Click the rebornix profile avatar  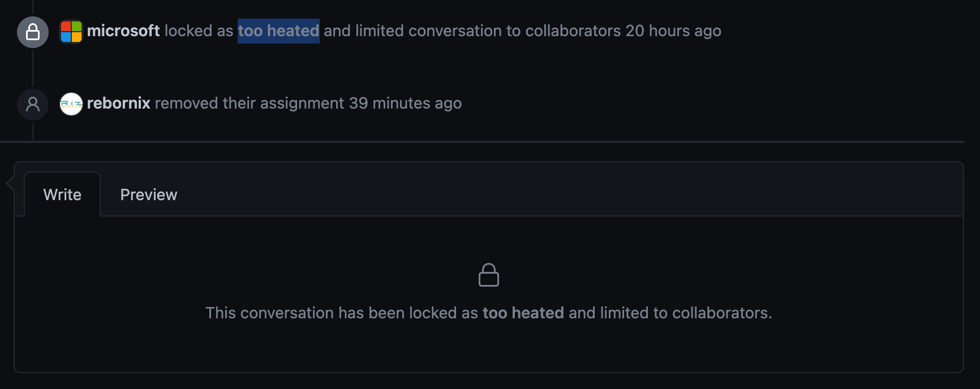pos(71,104)
